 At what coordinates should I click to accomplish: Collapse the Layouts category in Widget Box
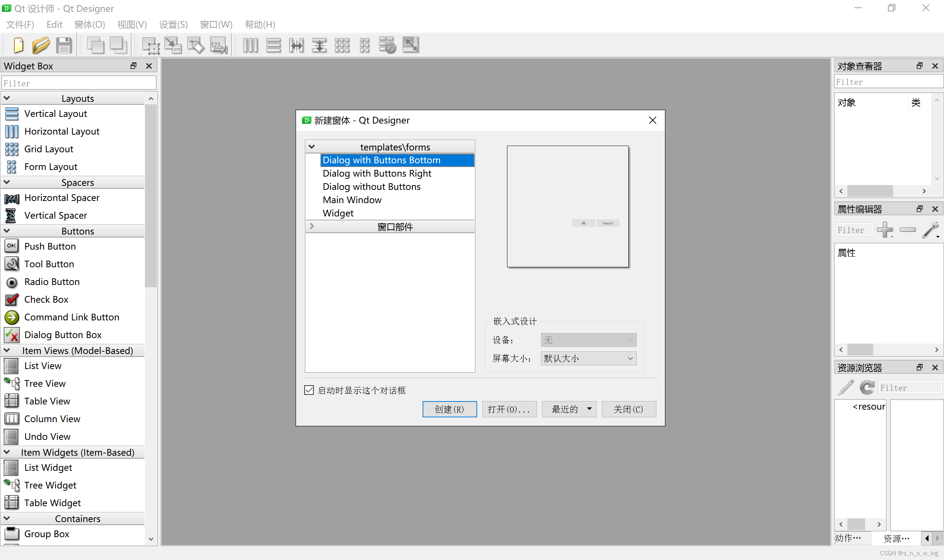pos(7,98)
